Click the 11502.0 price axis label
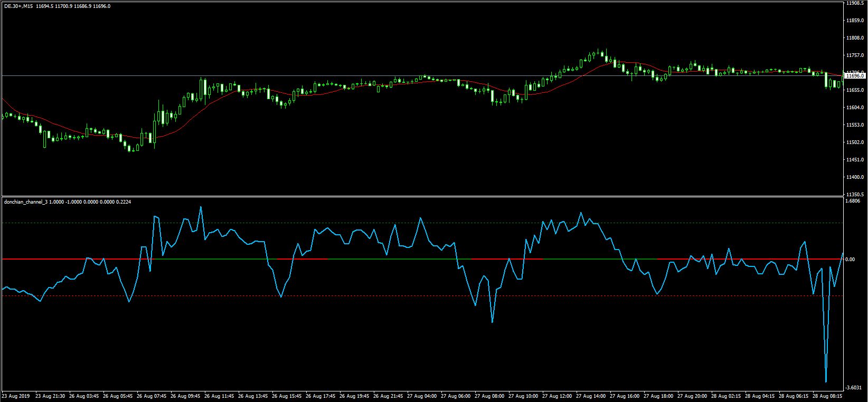Image resolution: width=868 pixels, height=402 pixels. tap(854, 142)
